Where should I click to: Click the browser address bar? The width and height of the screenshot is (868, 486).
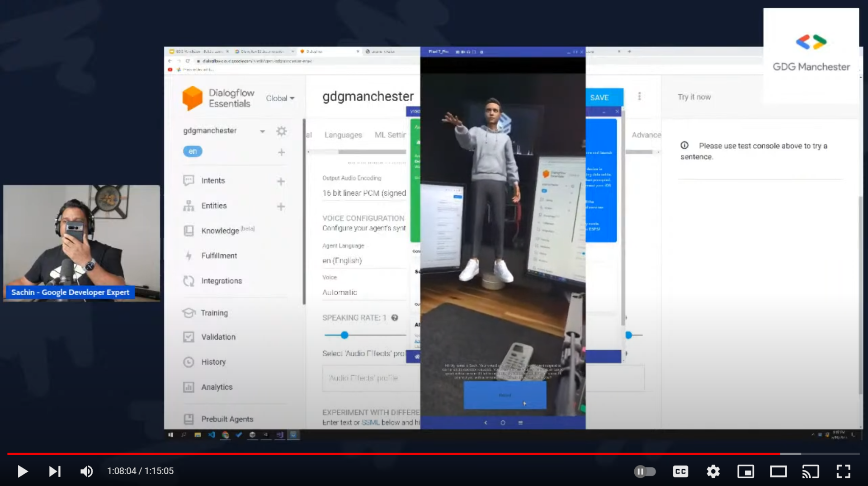tap(257, 61)
